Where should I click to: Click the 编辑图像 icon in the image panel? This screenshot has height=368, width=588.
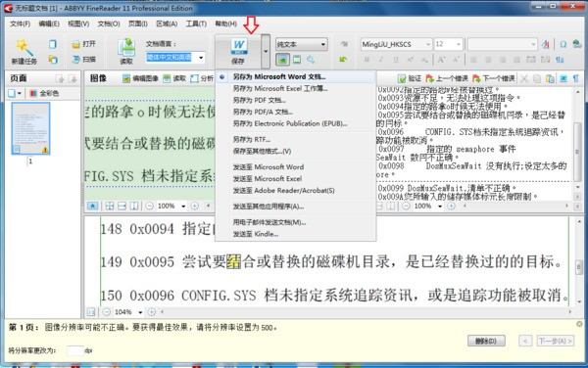[x=126, y=78]
